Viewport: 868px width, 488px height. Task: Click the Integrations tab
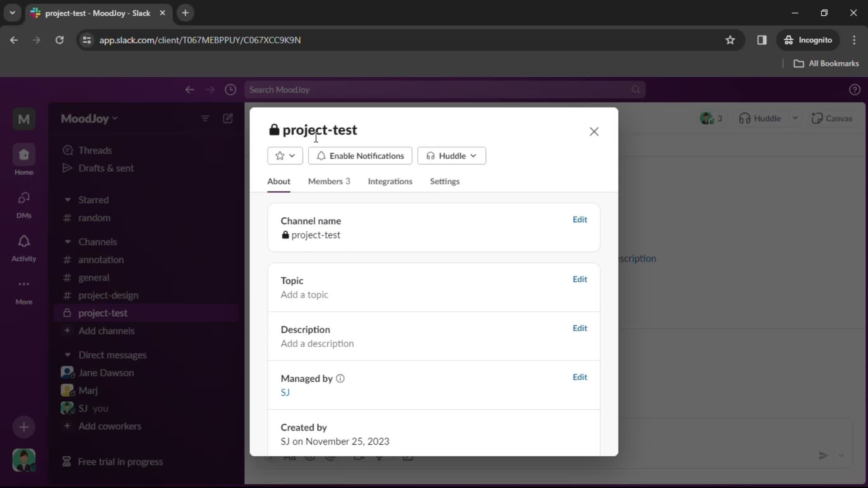(390, 181)
